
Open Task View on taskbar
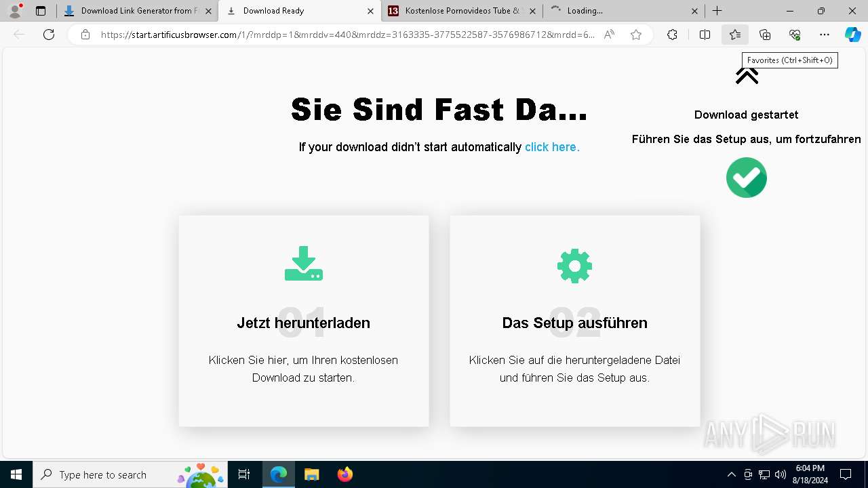click(244, 474)
